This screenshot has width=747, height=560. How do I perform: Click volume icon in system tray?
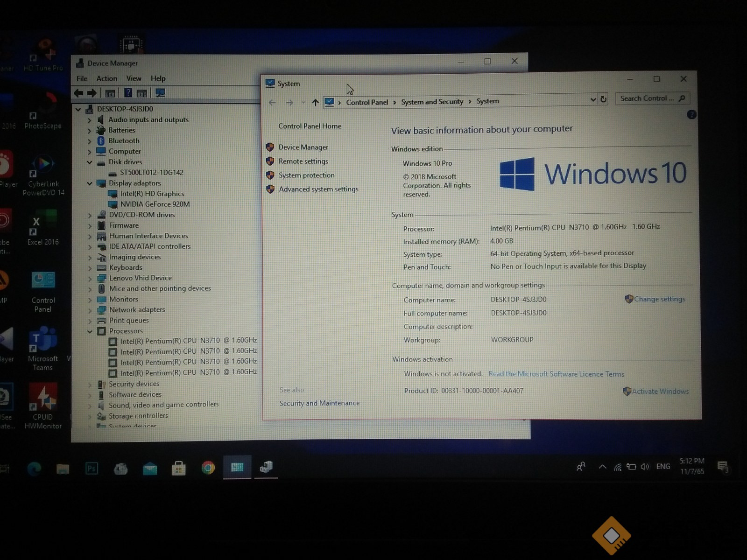[645, 467]
